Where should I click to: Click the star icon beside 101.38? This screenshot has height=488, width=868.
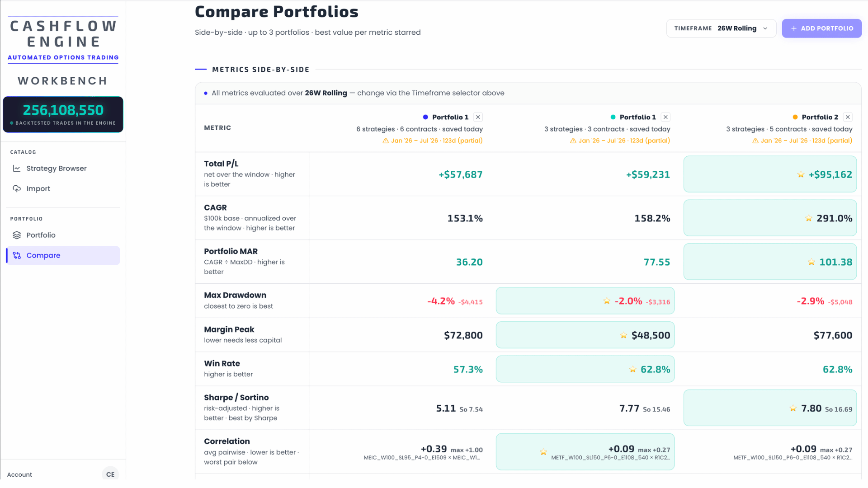tap(811, 262)
